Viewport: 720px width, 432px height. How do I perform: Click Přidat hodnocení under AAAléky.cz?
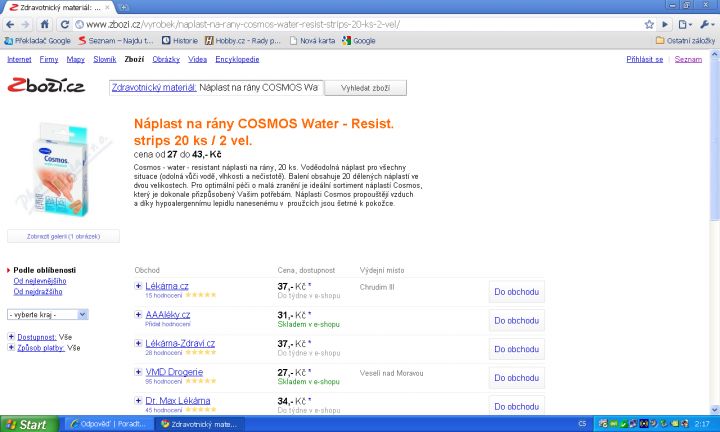(168, 324)
